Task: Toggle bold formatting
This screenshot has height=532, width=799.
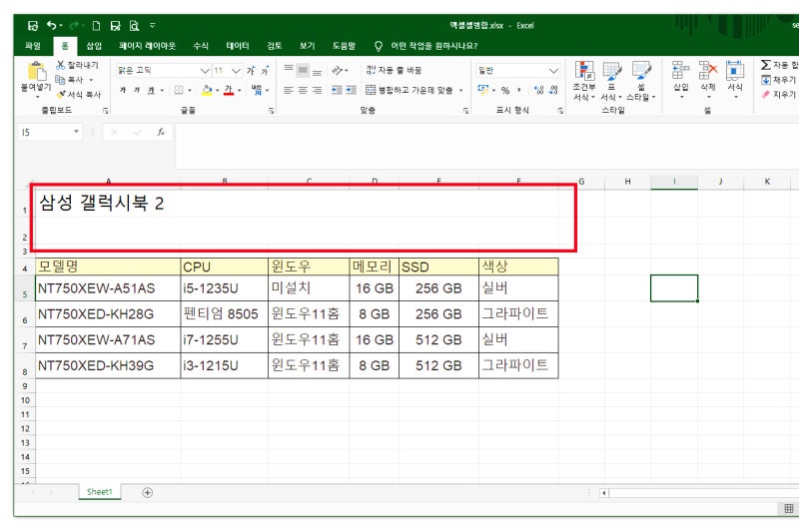Action: 122,90
